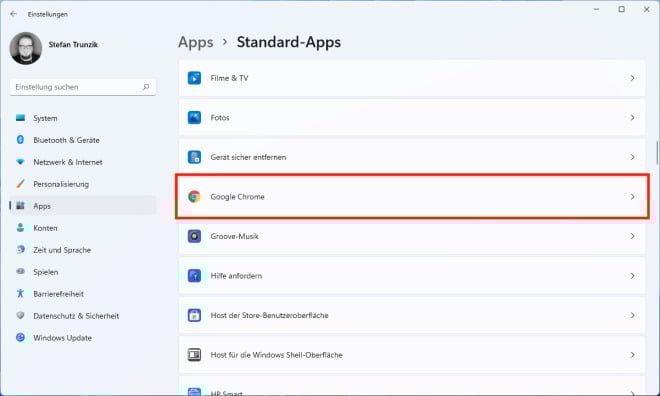This screenshot has height=396, width=660.
Task: Select the Bluetooth & Geräte icon
Action: [x=20, y=140]
